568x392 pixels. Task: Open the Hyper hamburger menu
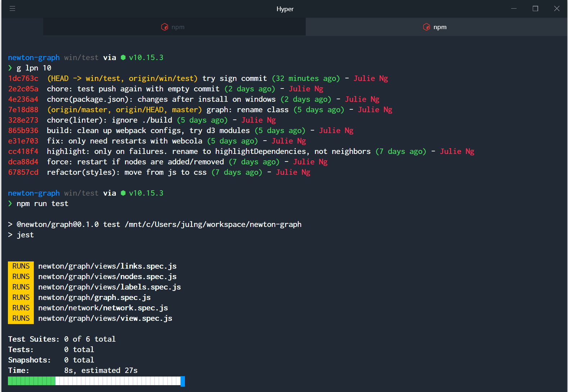(12, 9)
